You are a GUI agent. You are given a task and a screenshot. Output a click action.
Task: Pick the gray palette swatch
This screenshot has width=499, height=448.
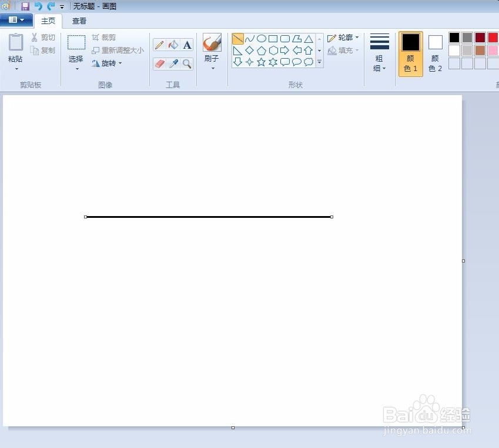click(467, 38)
